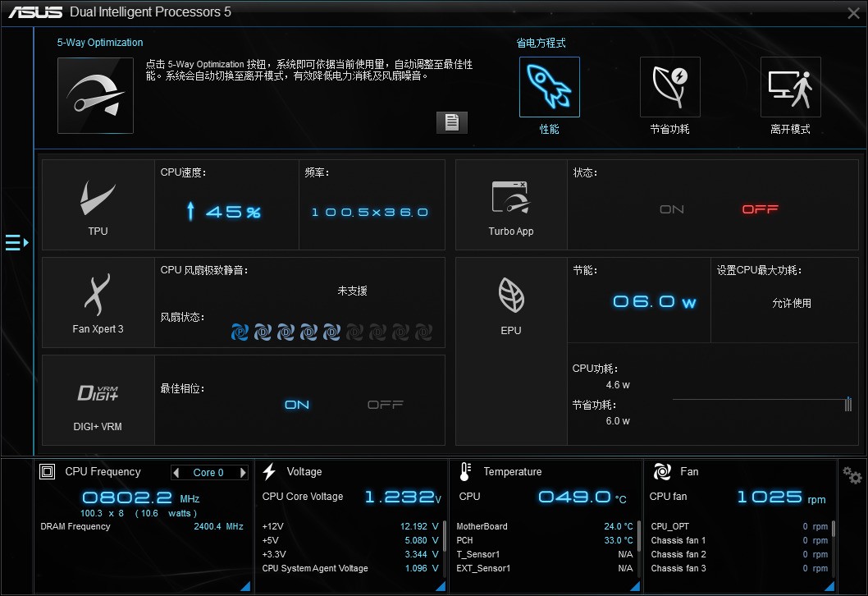
Task: Expand the Fan panel corner arrow
Action: [829, 586]
